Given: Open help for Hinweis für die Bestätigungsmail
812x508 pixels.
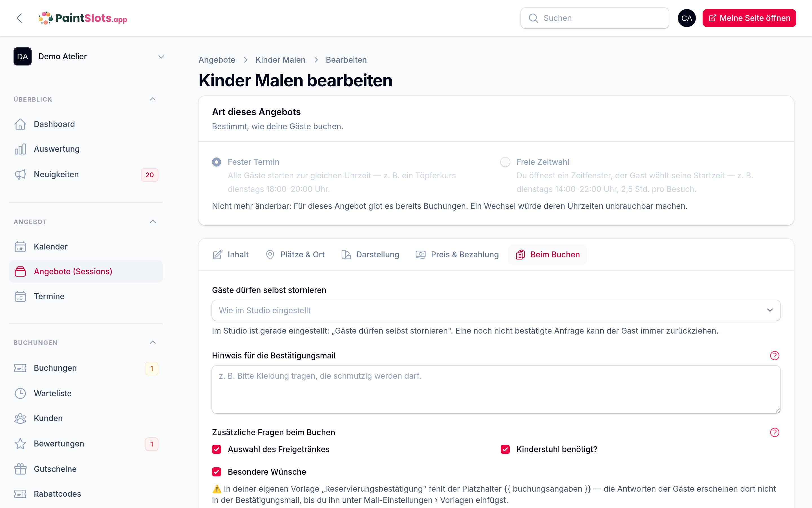Looking at the screenshot, I should (x=775, y=356).
